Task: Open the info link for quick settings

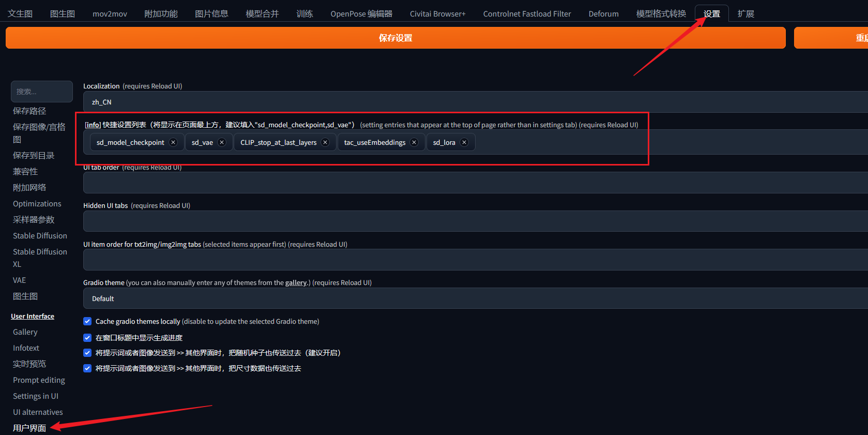Action: tap(93, 125)
